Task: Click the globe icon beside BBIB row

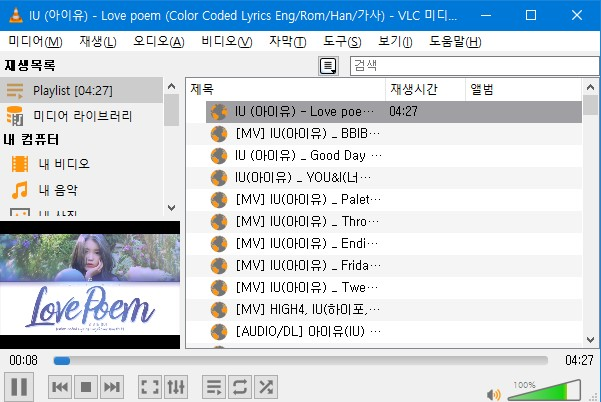Action: (219, 134)
